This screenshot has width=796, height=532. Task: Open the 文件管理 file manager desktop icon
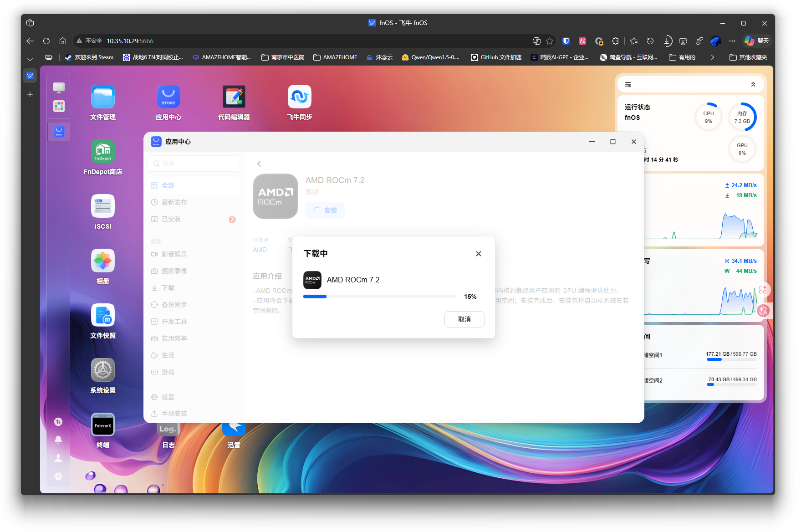click(x=103, y=97)
